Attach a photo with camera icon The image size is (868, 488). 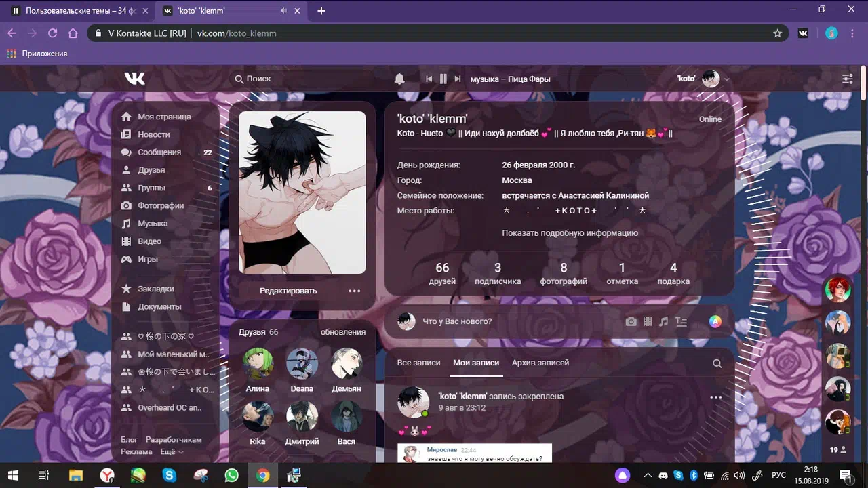tap(631, 322)
